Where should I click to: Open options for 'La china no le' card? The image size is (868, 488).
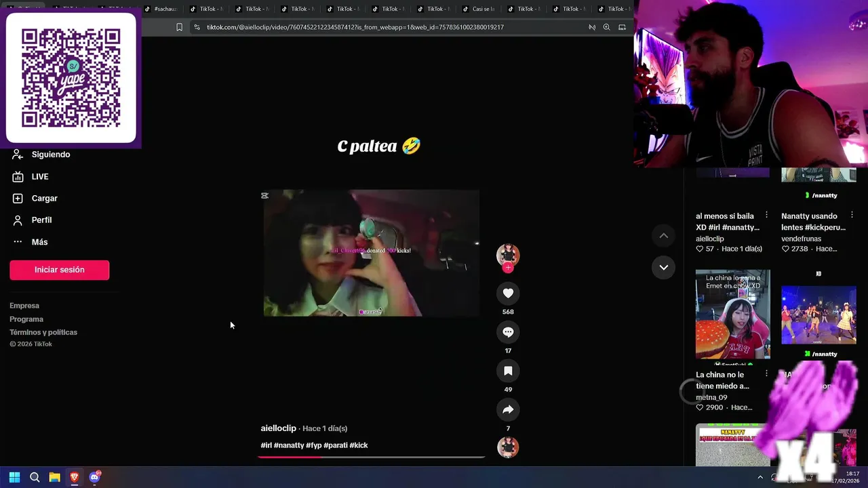(x=766, y=373)
